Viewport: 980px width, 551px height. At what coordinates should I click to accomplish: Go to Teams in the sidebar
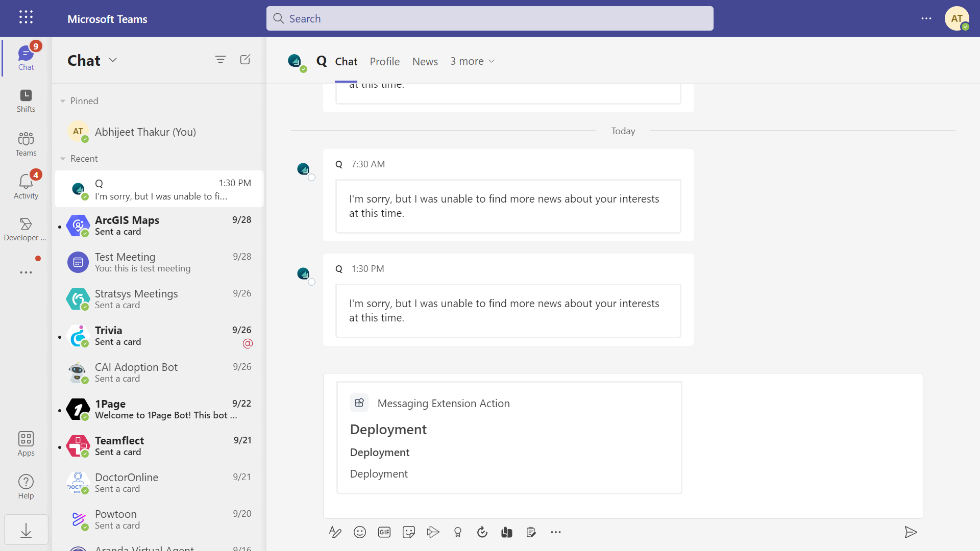point(26,144)
